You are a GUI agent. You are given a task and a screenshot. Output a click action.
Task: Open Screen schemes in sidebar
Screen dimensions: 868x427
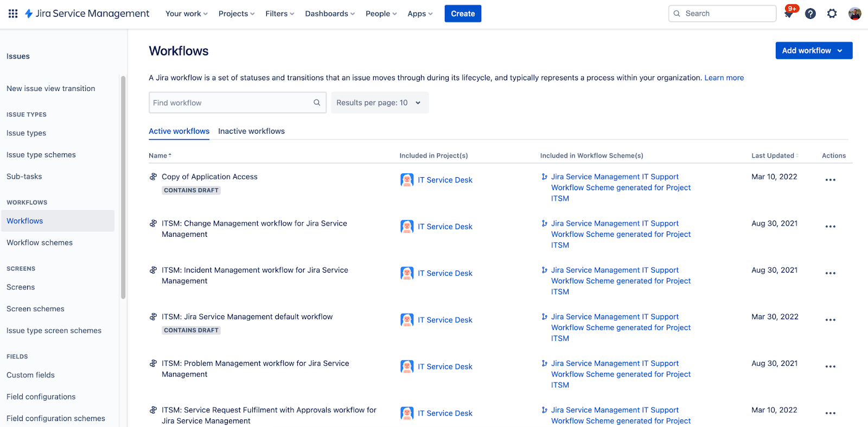(35, 309)
